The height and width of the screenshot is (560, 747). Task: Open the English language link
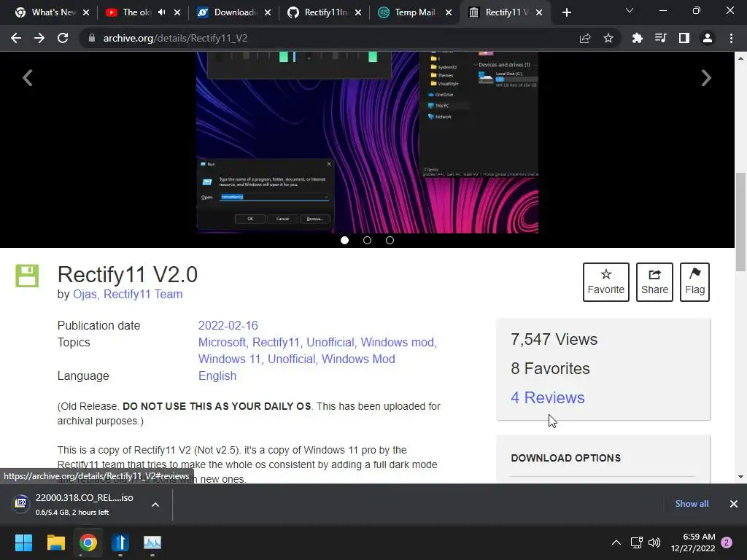(217, 376)
